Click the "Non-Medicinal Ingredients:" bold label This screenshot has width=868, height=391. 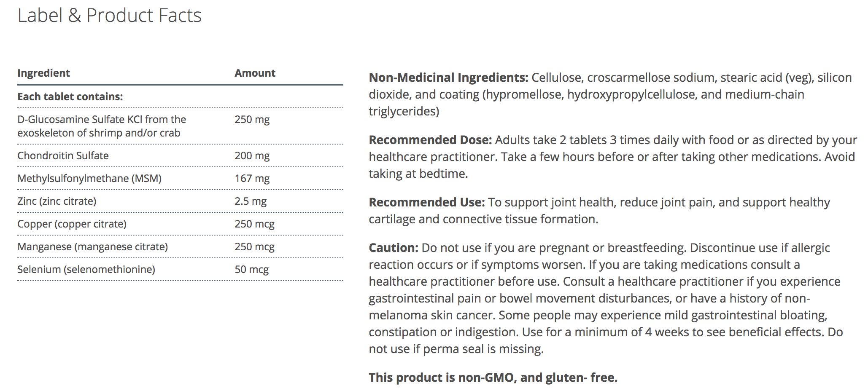click(448, 78)
